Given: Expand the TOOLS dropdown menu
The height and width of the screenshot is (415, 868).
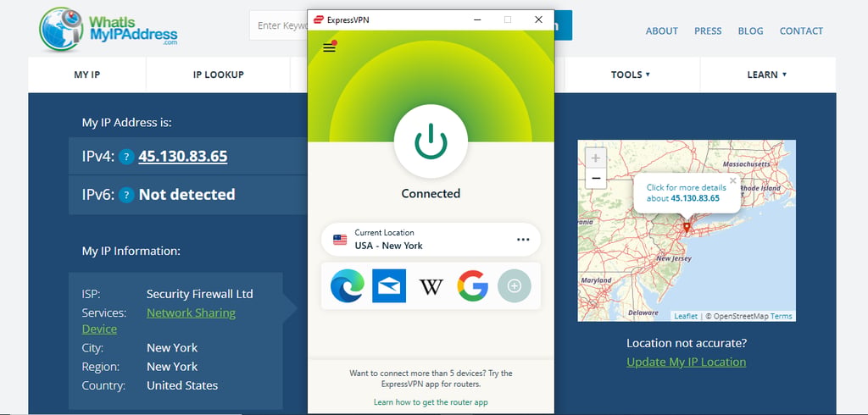Looking at the screenshot, I should pos(631,75).
